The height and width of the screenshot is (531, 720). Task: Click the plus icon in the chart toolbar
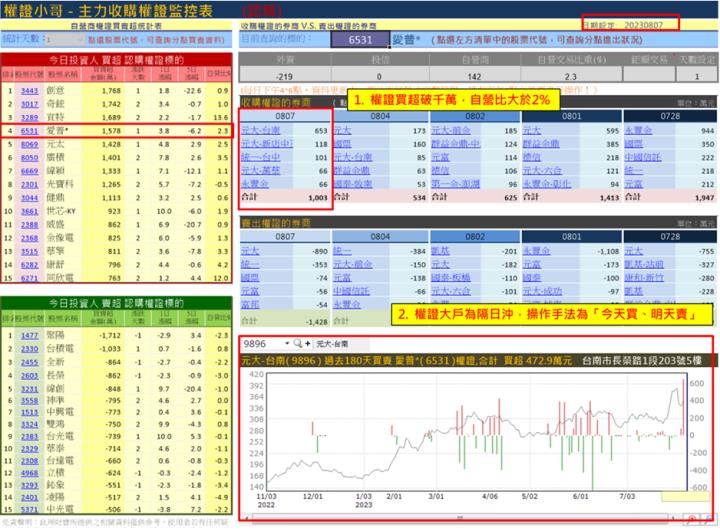pyautogui.click(x=308, y=344)
